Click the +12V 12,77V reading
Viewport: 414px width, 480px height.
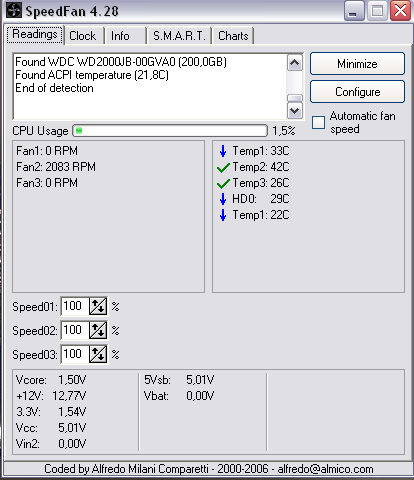51,396
